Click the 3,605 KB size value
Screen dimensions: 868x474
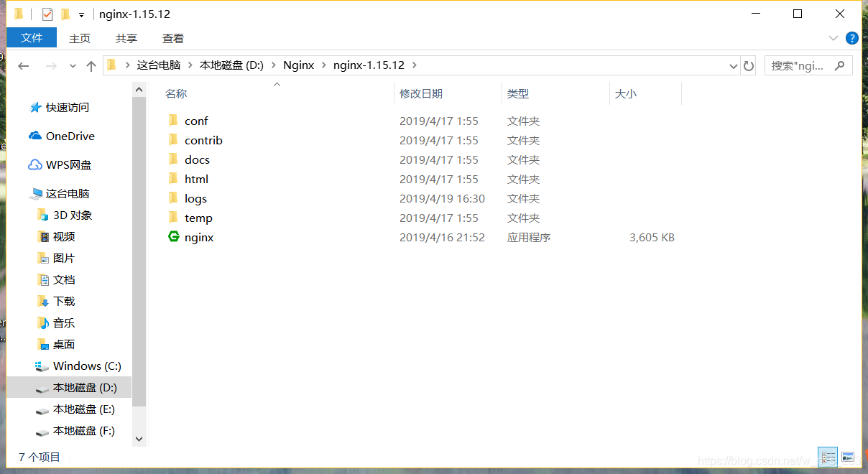[x=652, y=237]
